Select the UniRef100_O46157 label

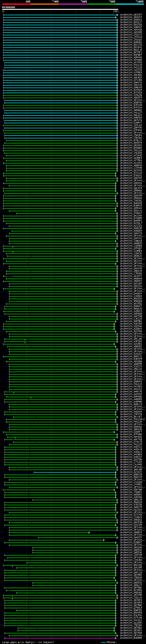(x=131, y=538)
